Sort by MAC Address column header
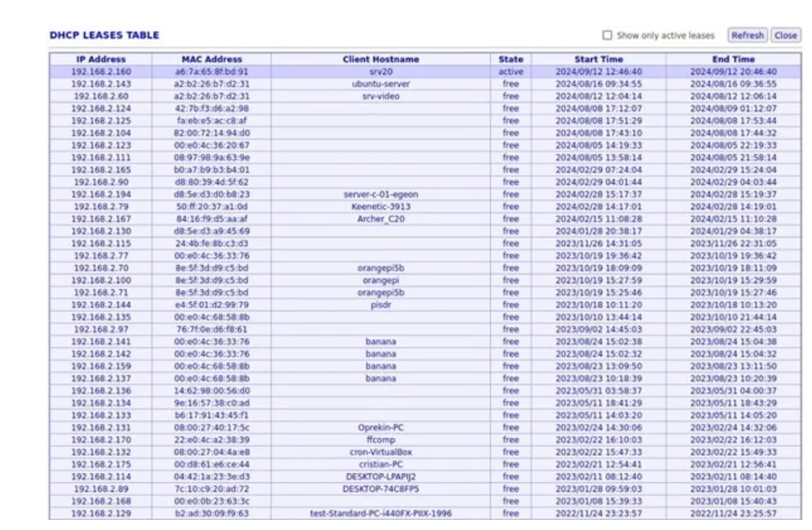Viewport: 812px width, 530px height. click(212, 60)
